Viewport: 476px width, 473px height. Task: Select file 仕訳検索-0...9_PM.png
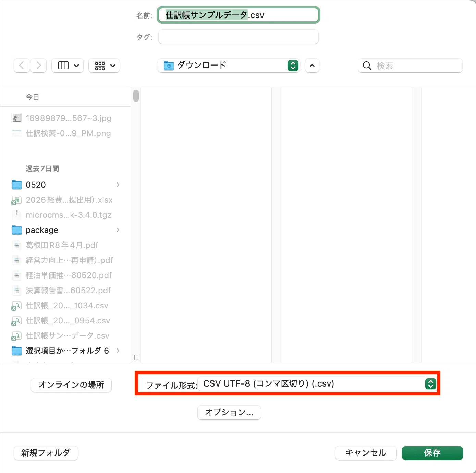point(65,133)
